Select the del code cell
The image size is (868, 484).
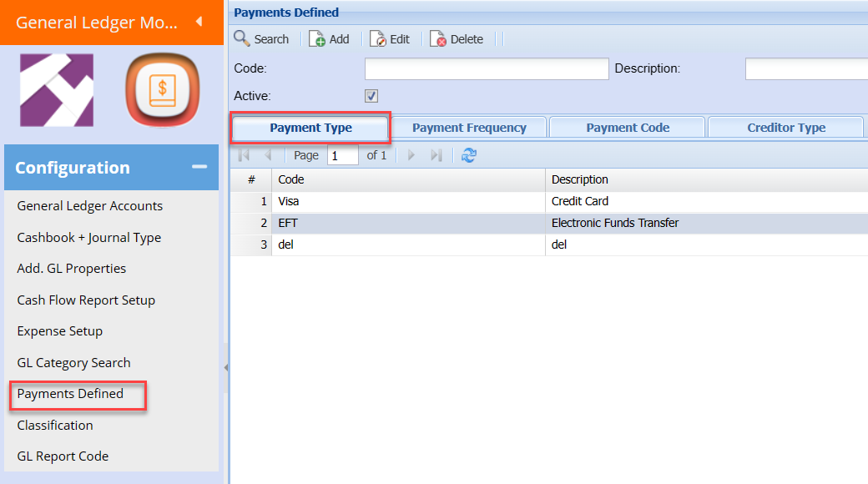point(408,245)
